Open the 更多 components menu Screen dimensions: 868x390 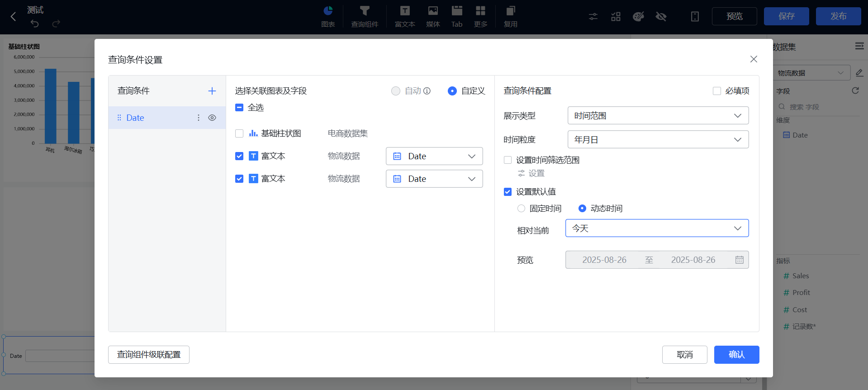[x=480, y=16]
